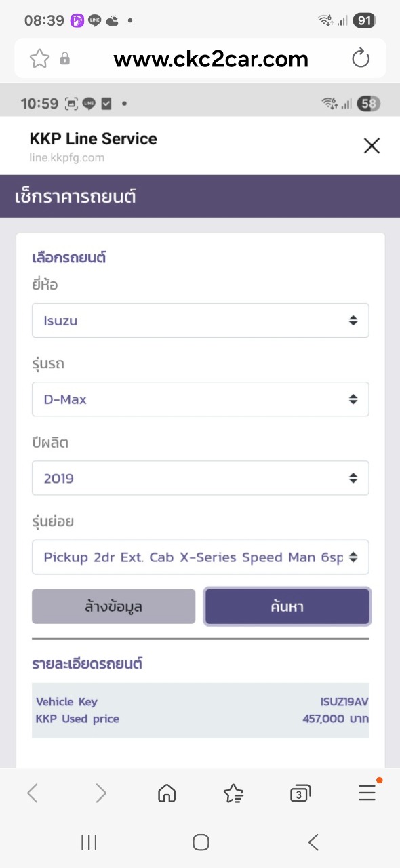The width and height of the screenshot is (400, 868).
Task: Open the browser home page icon
Action: coord(167,793)
